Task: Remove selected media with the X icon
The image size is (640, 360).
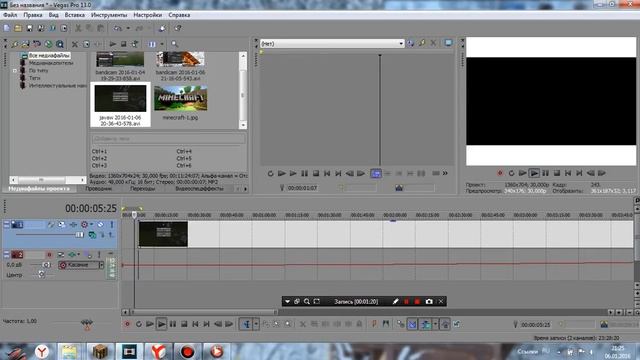Action: tap(74, 44)
